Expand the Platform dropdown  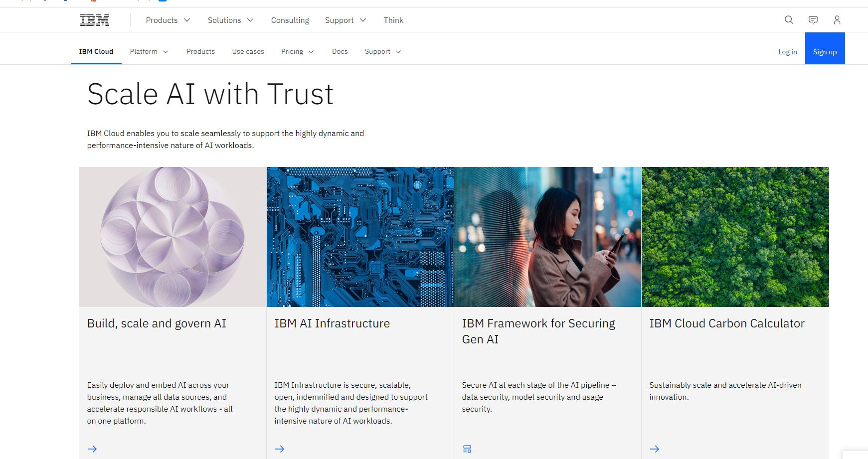tap(149, 51)
